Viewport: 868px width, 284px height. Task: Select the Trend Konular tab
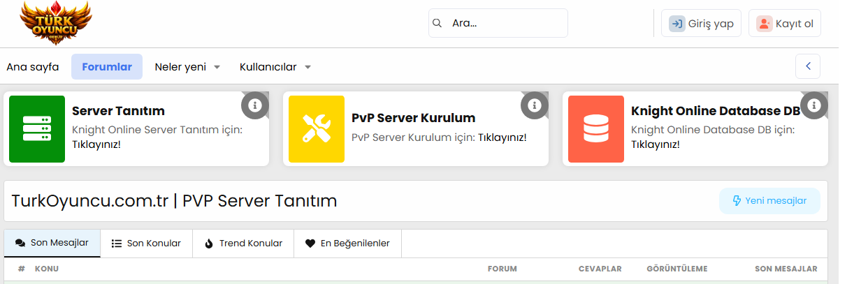pos(243,244)
